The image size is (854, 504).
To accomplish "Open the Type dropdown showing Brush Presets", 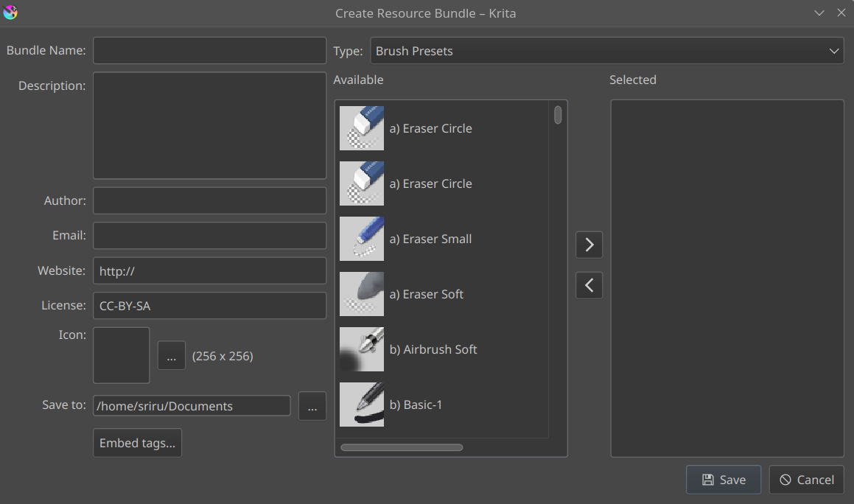I will (606, 51).
